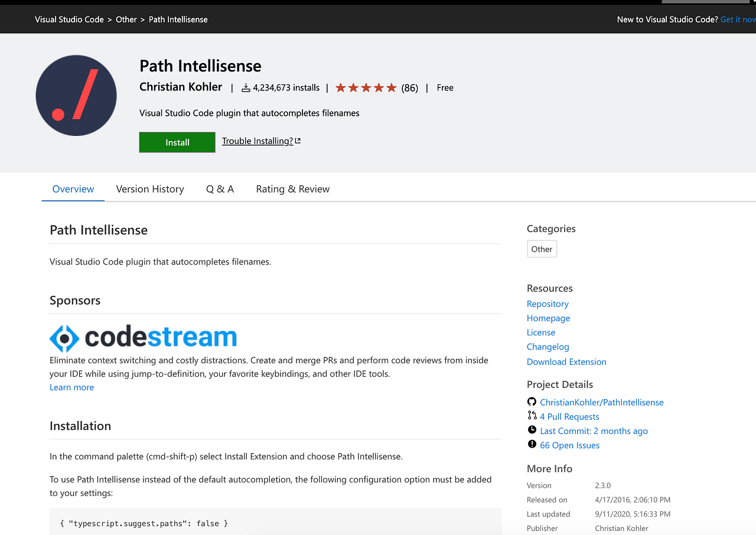Open the Trouble Installing? link
The image size is (756, 535).
tap(258, 141)
